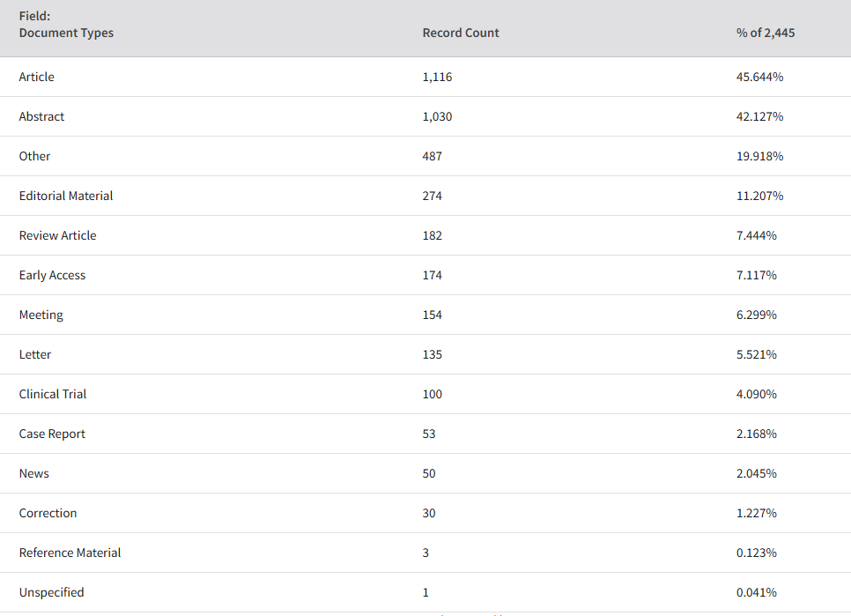
Task: Click the 487 record count for Other
Action: coord(432,156)
